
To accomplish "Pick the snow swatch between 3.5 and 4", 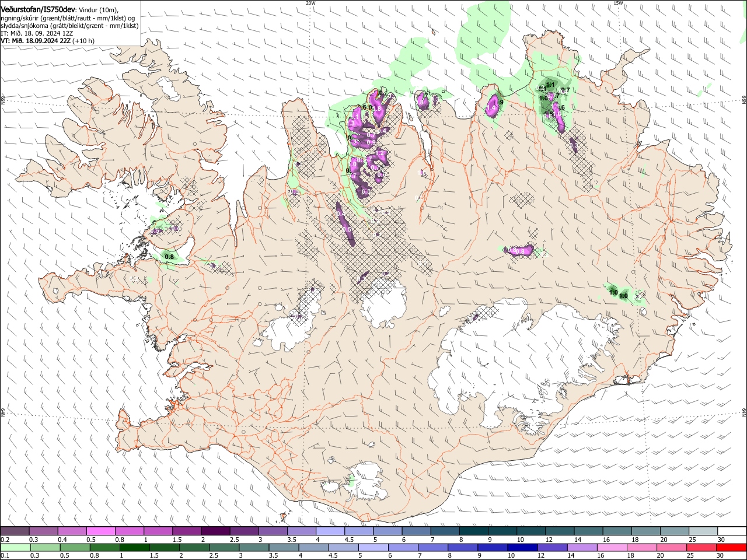I will pos(301,531).
